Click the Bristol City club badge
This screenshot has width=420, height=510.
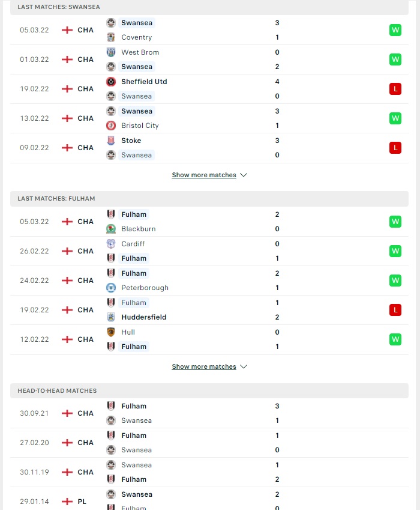(x=111, y=126)
